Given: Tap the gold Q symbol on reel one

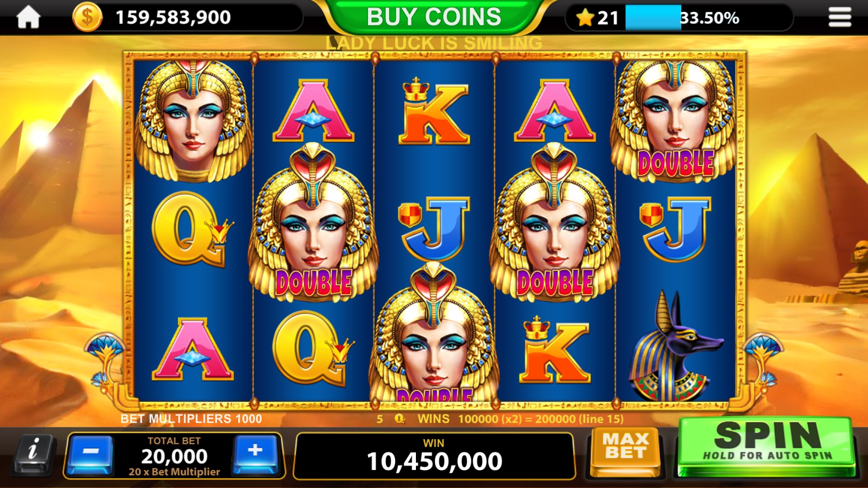Looking at the screenshot, I should tap(192, 230).
